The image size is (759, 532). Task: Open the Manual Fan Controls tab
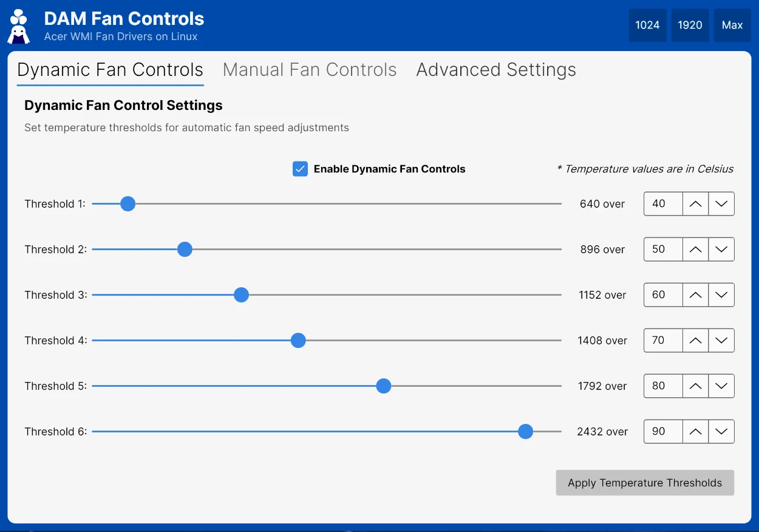pyautogui.click(x=310, y=70)
